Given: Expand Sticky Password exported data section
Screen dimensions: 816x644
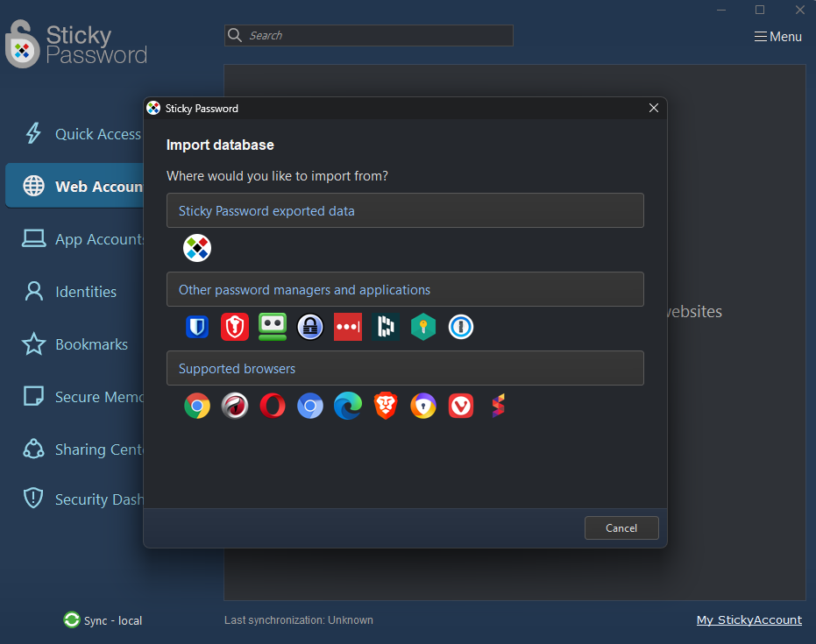Looking at the screenshot, I should [405, 210].
